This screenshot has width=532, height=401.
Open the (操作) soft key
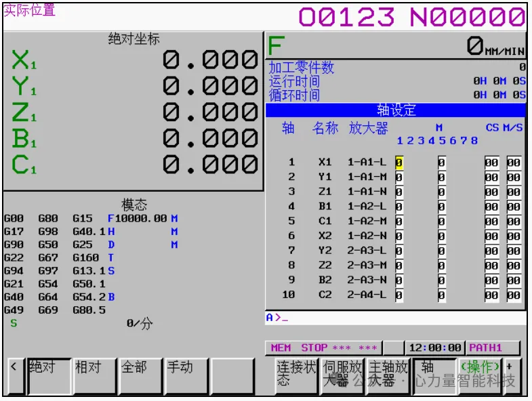coord(480,376)
